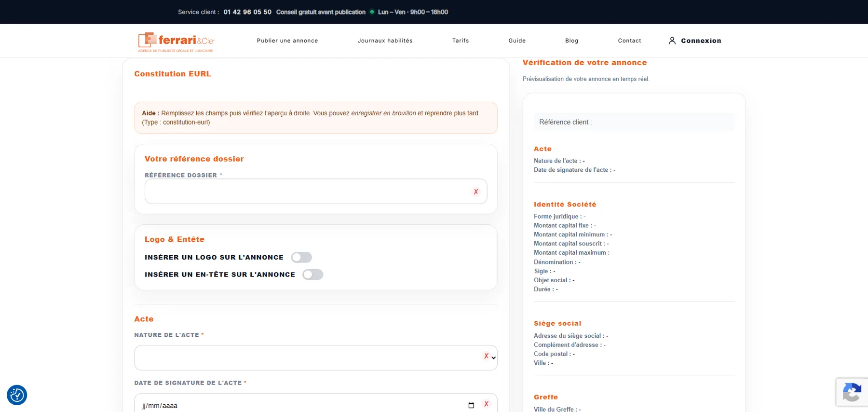This screenshot has width=868, height=412.
Task: Click 'Ville du Greffe : -' preview line
Action: [x=557, y=409]
